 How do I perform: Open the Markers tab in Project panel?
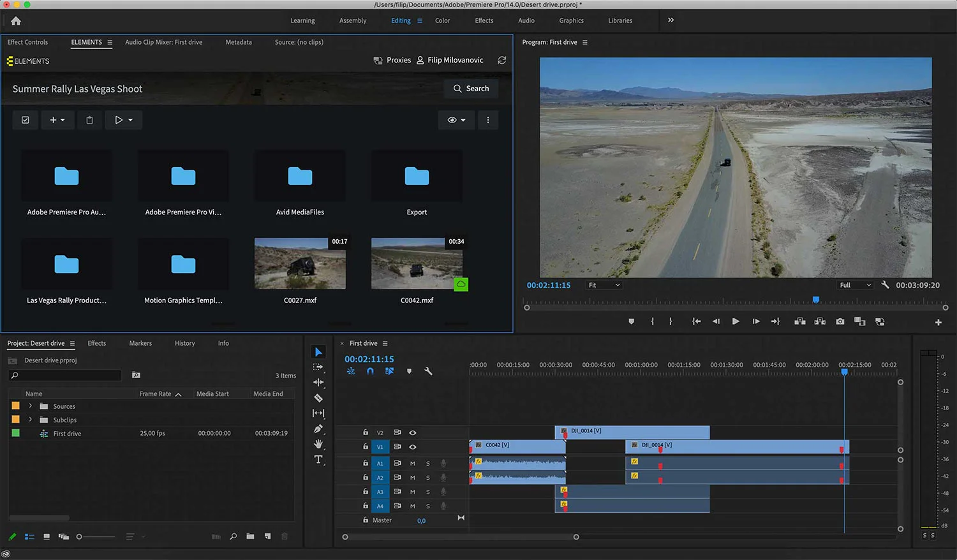point(140,343)
